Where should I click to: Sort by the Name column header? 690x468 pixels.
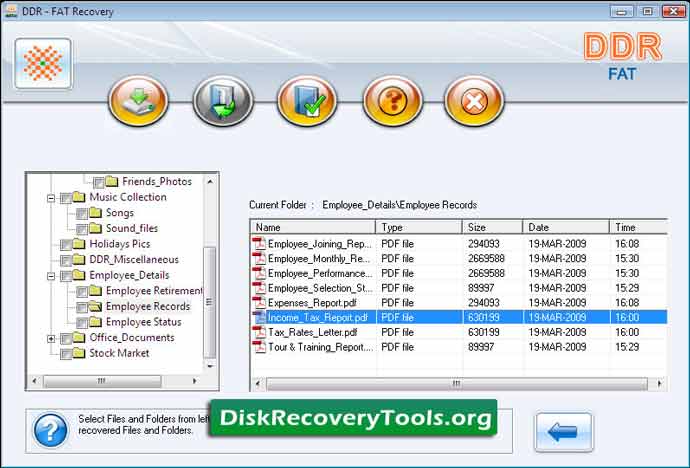coord(313,227)
